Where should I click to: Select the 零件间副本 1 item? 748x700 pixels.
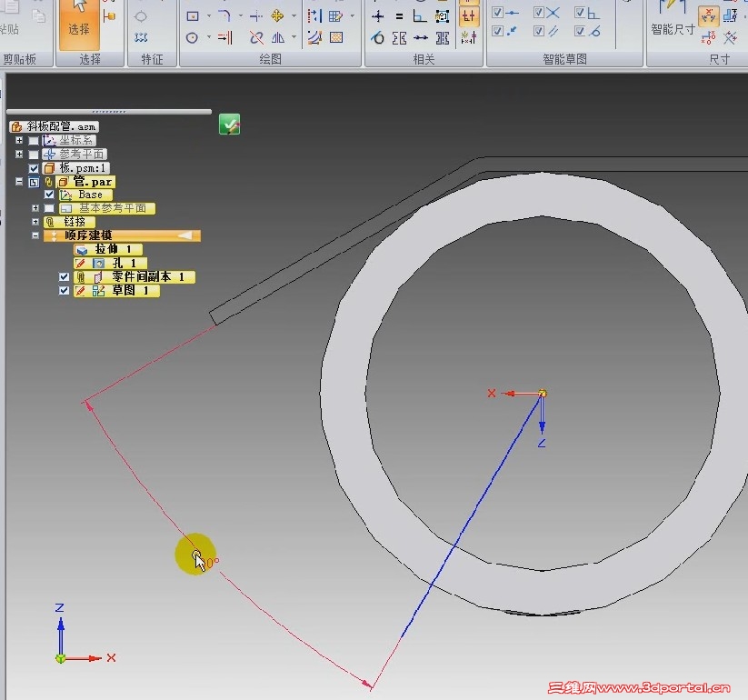click(x=135, y=276)
